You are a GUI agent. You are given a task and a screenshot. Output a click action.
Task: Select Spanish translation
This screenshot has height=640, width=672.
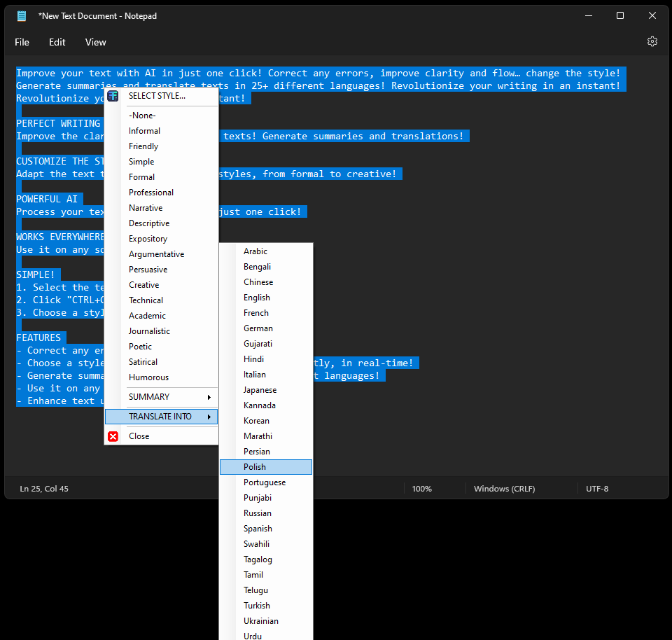(x=266, y=529)
